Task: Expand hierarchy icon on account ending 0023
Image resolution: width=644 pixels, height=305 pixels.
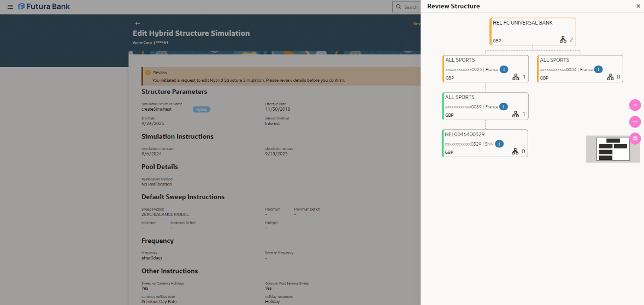Action: pyautogui.click(x=515, y=77)
